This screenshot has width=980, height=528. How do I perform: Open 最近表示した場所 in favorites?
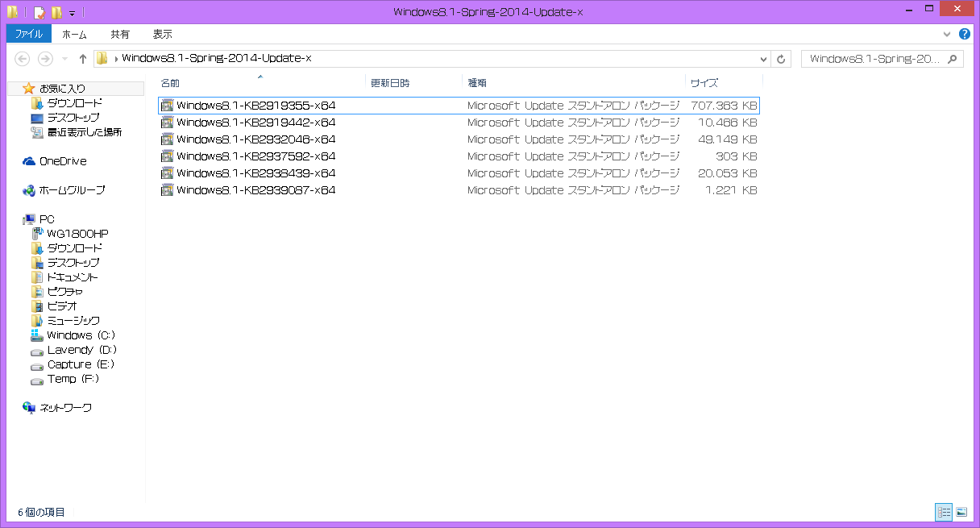tap(85, 132)
